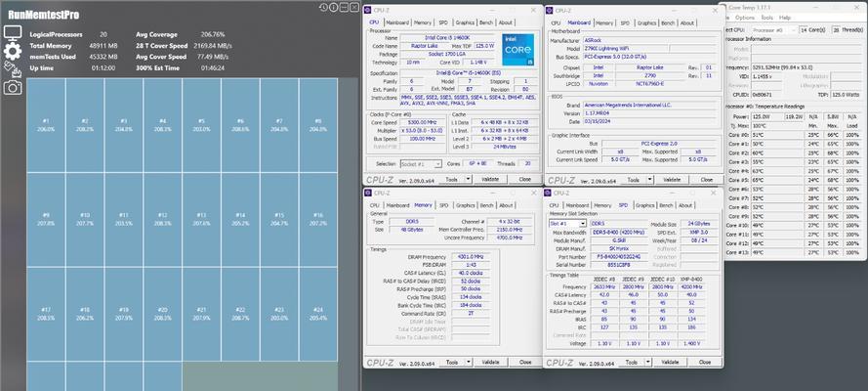
Task: Expand Tools arrow in the SPD window
Action: [647, 362]
